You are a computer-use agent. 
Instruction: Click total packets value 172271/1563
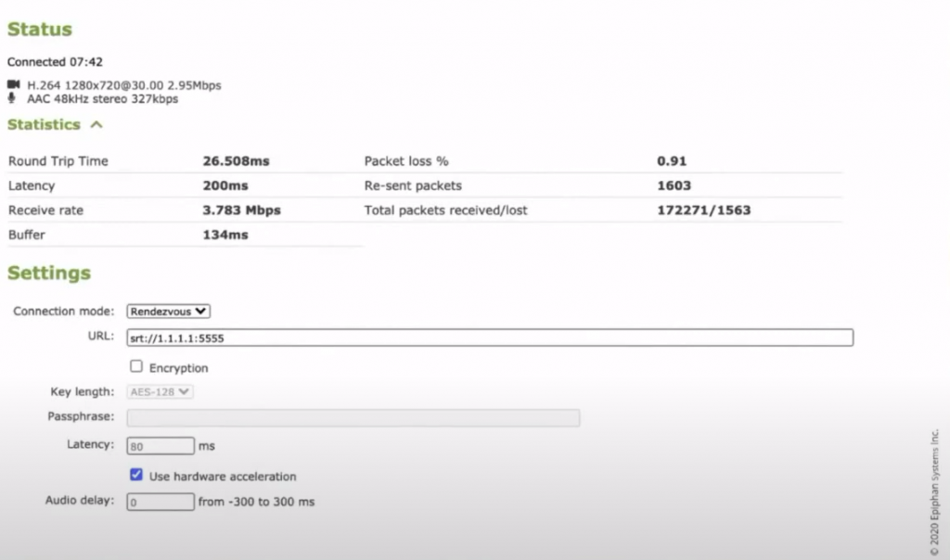pyautogui.click(x=703, y=210)
